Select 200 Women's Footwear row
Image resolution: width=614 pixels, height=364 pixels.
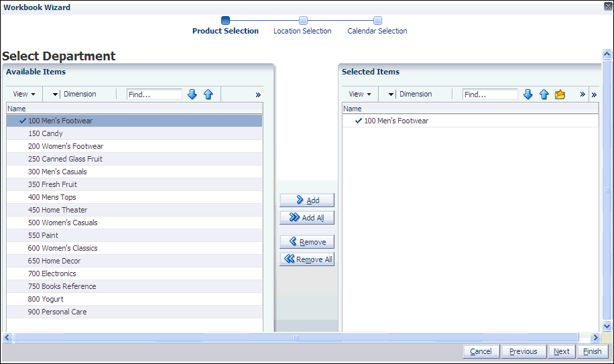[134, 146]
